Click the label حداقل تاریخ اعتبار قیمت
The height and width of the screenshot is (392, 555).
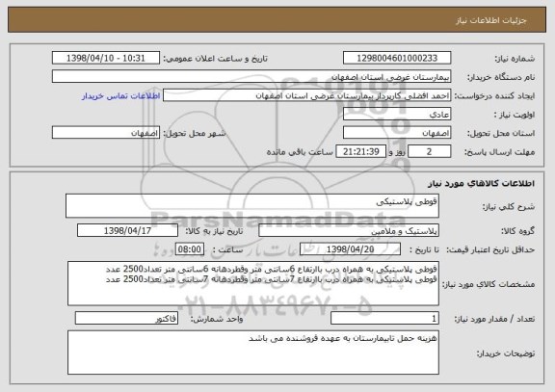490,249
